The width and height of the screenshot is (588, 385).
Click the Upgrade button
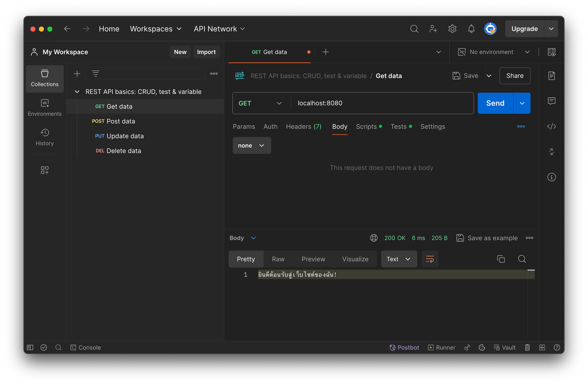tap(524, 29)
